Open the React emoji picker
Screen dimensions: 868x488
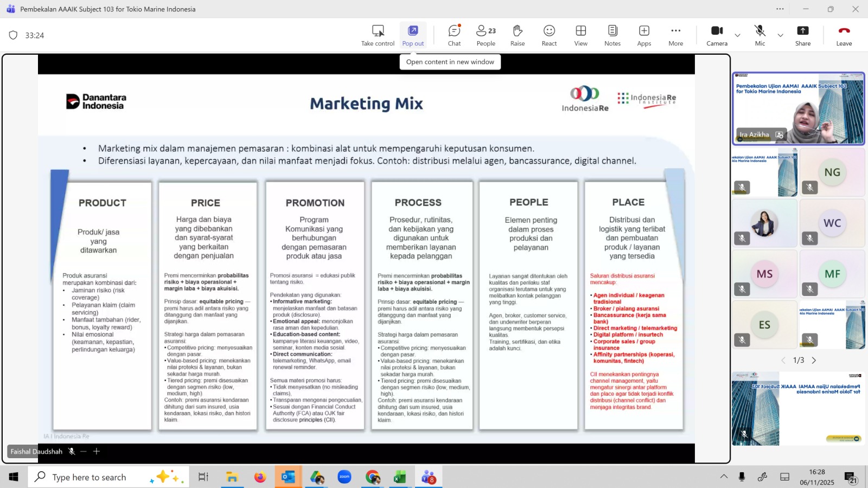549,35
